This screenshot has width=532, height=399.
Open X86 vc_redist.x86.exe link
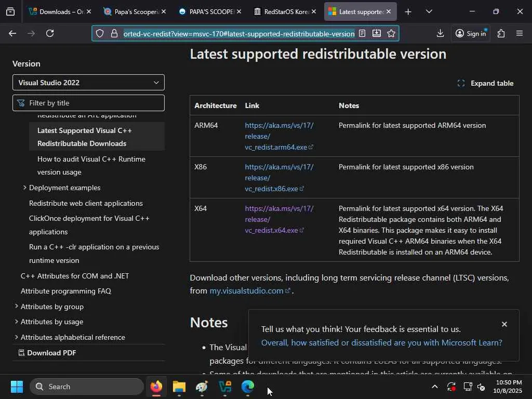(279, 178)
